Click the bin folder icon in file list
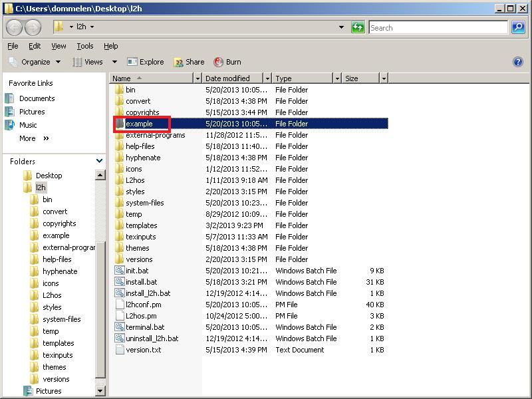Image resolution: width=532 pixels, height=399 pixels. tap(119, 90)
